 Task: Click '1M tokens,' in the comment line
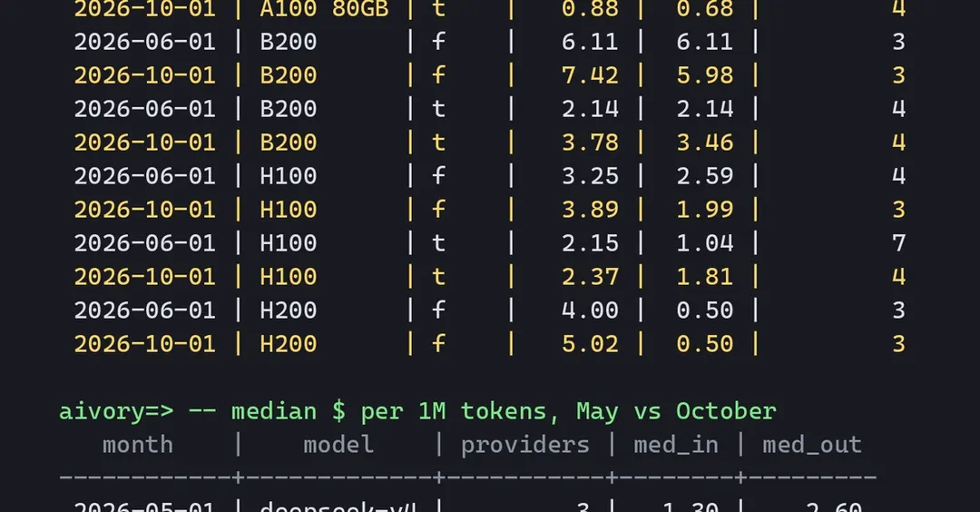[x=489, y=411]
